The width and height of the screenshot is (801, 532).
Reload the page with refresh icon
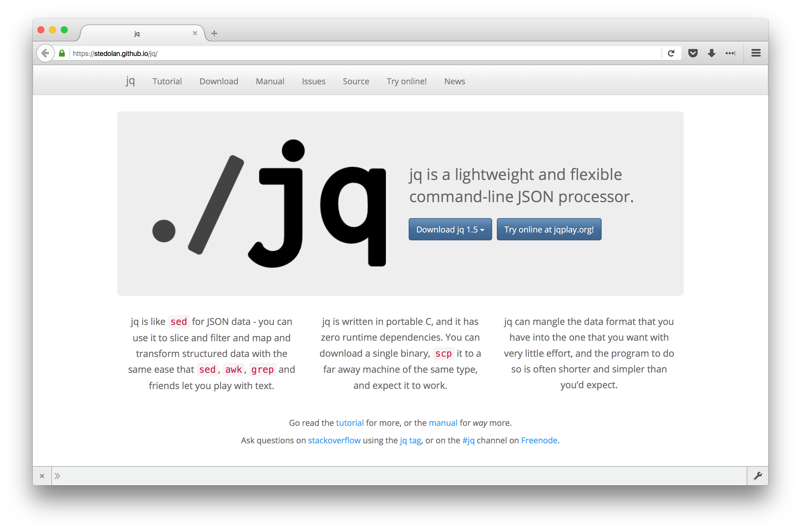pyautogui.click(x=671, y=53)
